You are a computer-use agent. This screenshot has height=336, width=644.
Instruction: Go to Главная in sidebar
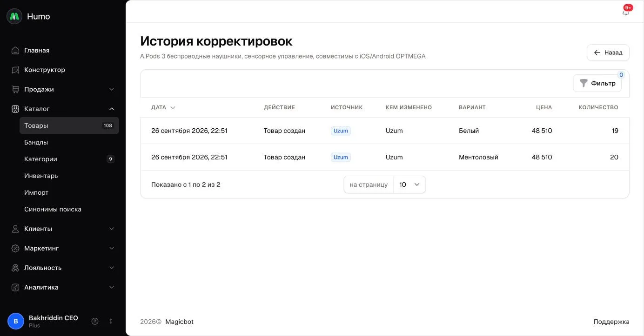coord(63,50)
